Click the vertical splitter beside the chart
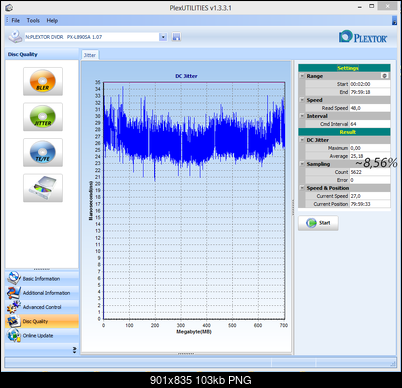Viewport: 402px width, 388px height. 293,207
